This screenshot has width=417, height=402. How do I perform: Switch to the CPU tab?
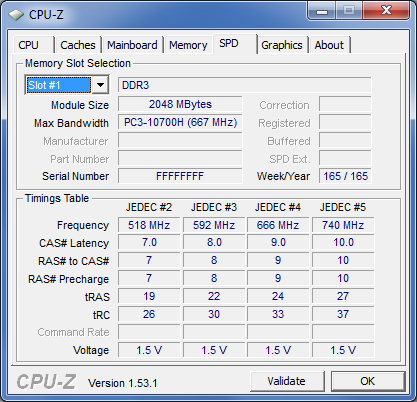[x=29, y=45]
